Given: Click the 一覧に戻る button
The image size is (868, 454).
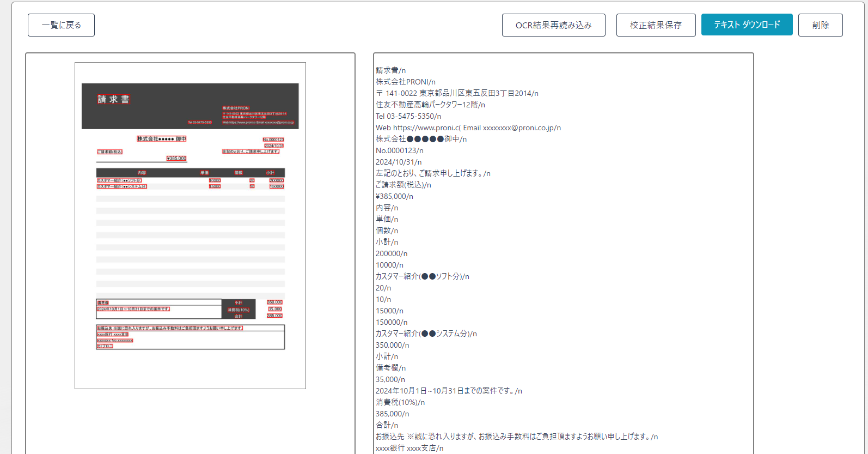Looking at the screenshot, I should 61,25.
